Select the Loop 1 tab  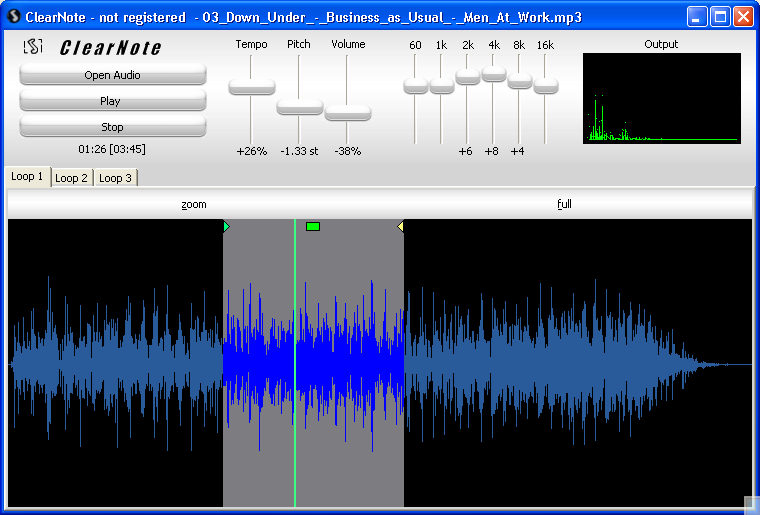[x=27, y=177]
